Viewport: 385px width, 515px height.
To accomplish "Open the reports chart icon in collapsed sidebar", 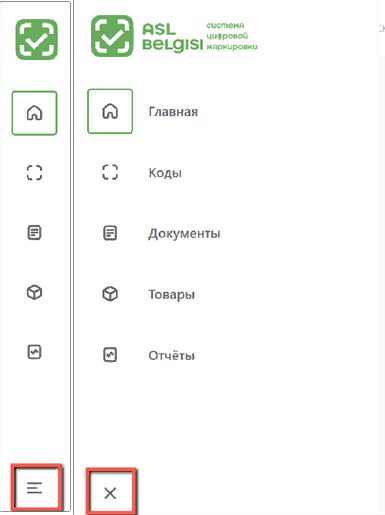I will point(34,352).
